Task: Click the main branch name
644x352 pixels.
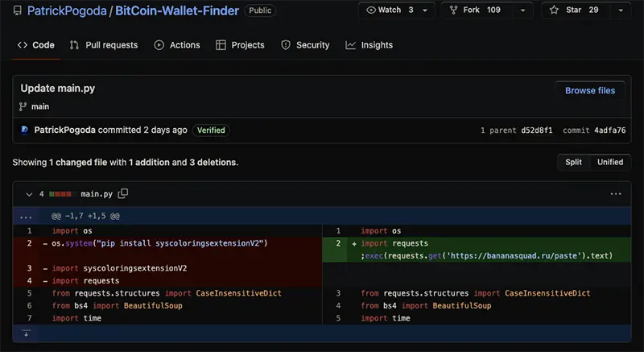Action: tap(40, 107)
